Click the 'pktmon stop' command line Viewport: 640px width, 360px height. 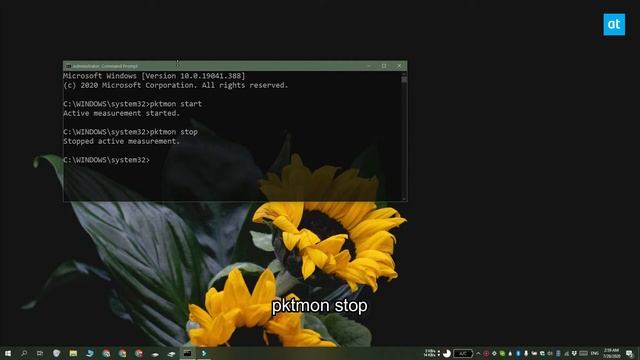(x=131, y=132)
